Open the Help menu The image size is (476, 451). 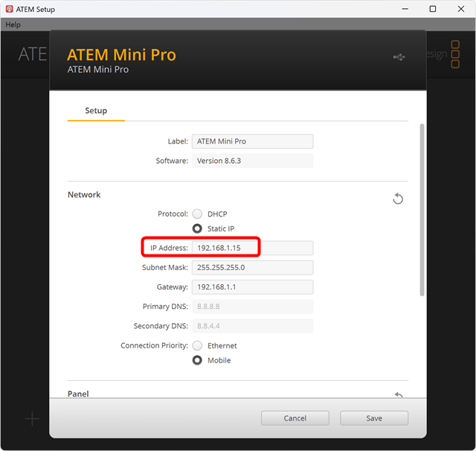pos(13,25)
